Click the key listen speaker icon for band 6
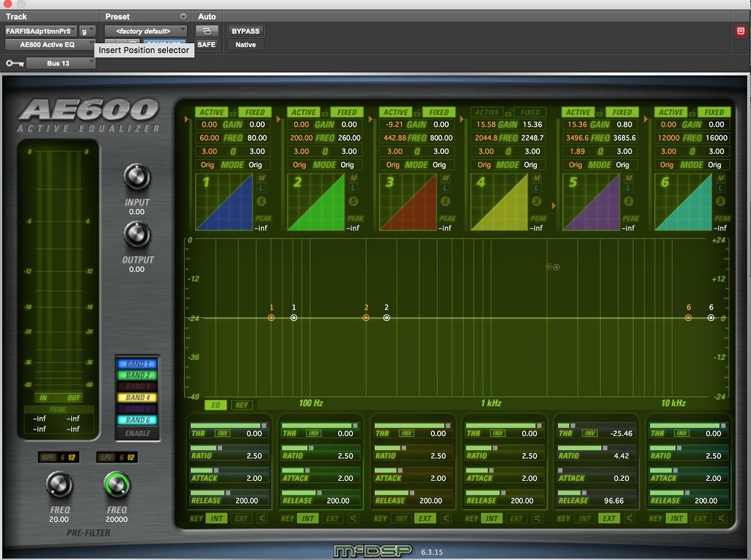 point(722,518)
